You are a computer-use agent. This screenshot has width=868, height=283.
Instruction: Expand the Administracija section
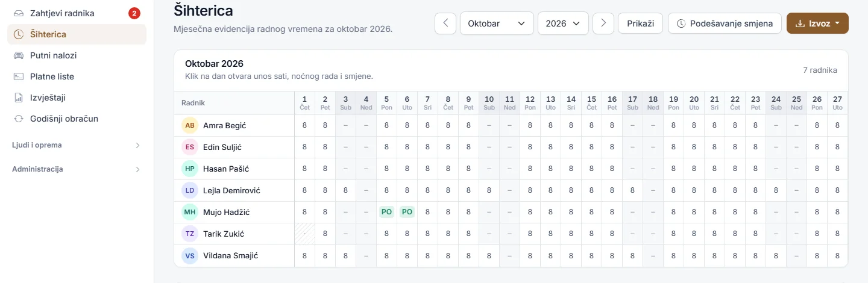77,169
